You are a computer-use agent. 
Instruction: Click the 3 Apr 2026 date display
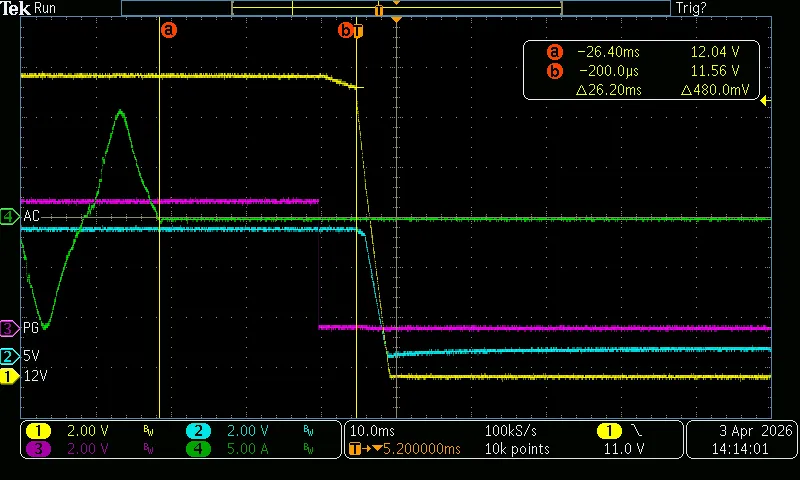pos(756,431)
